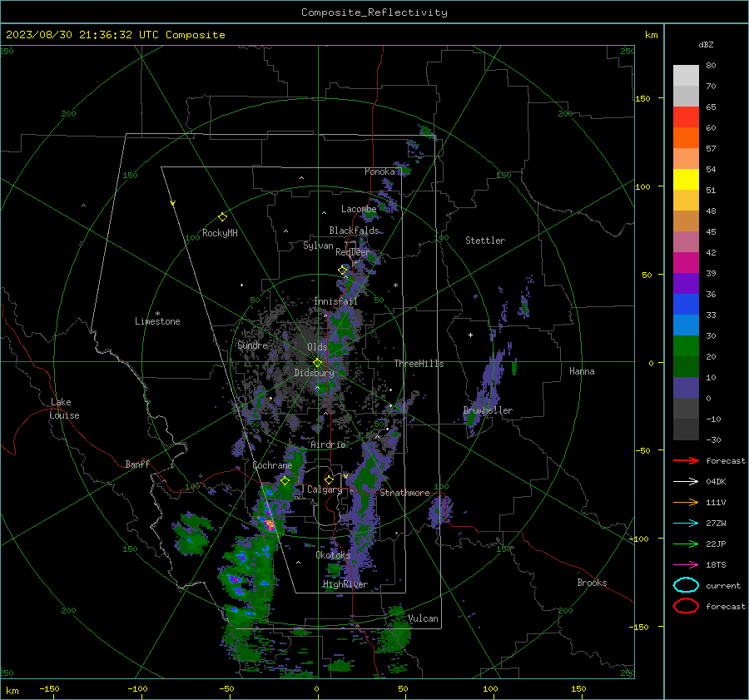Click the ThreeHills city label
This screenshot has width=749, height=700.
pos(419,364)
